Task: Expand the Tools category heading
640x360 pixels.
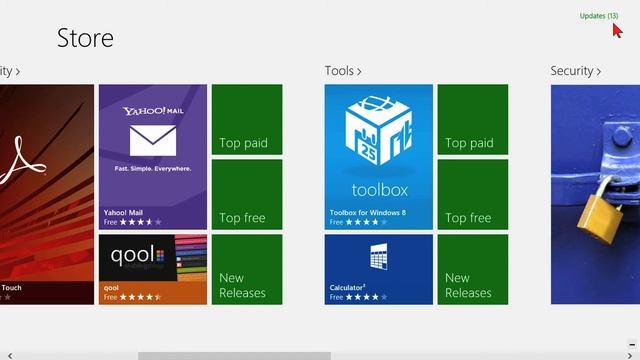Action: coord(343,71)
